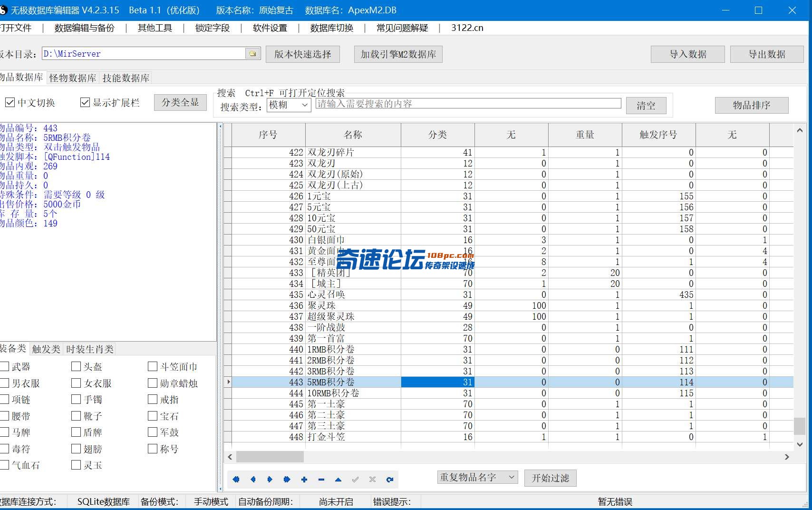Click the folder browse icon beside D:\MirServer
This screenshot has height=510, width=812.
(253, 54)
